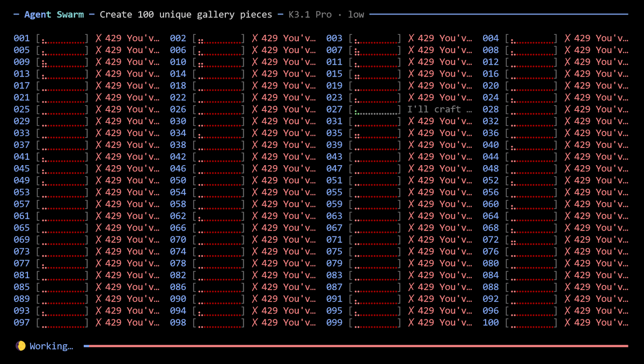Click the "429 You'v…" error of agent 028
644x364 pixels.
coord(601,109)
